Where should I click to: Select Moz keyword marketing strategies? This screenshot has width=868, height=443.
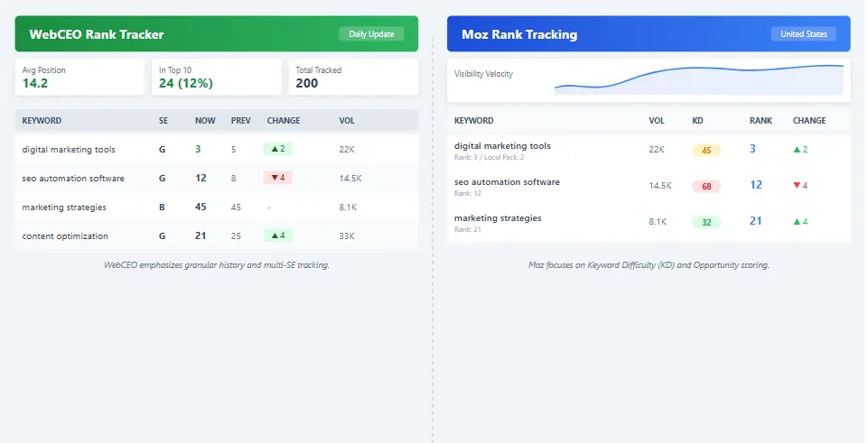(498, 218)
